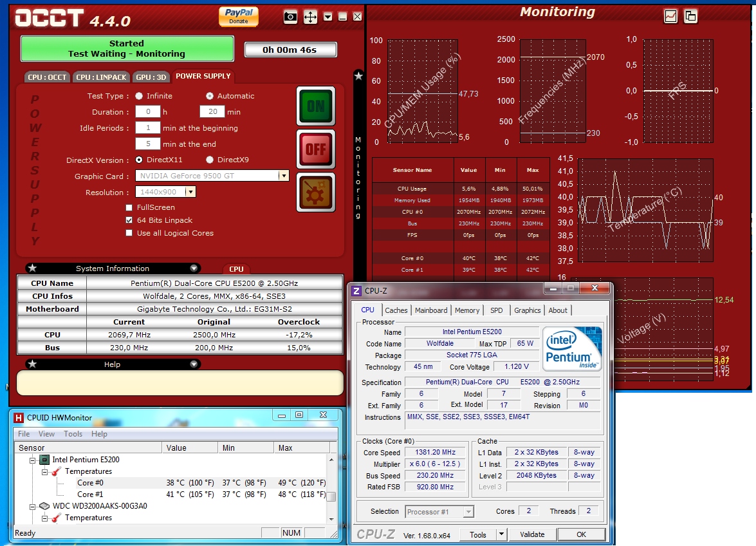
Task: Take a screenshot with the camera icon
Action: pos(291,17)
